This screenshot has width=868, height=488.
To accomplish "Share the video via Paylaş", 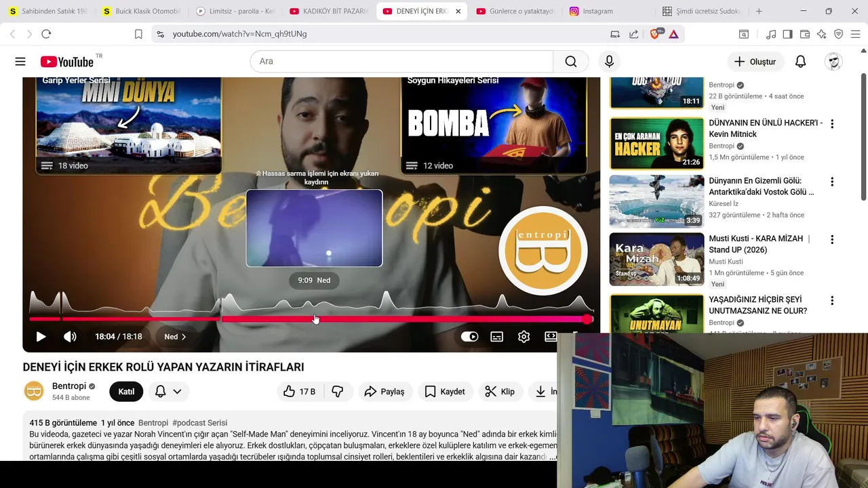I will tap(384, 392).
